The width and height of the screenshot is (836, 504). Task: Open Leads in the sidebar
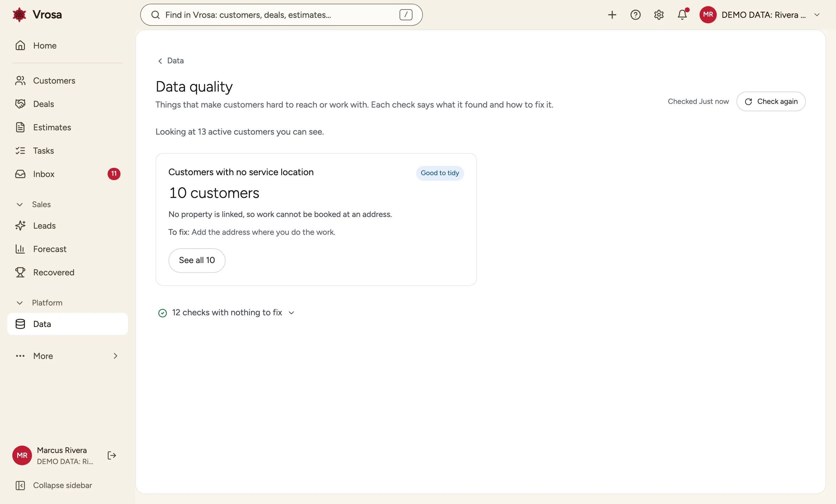click(68, 226)
